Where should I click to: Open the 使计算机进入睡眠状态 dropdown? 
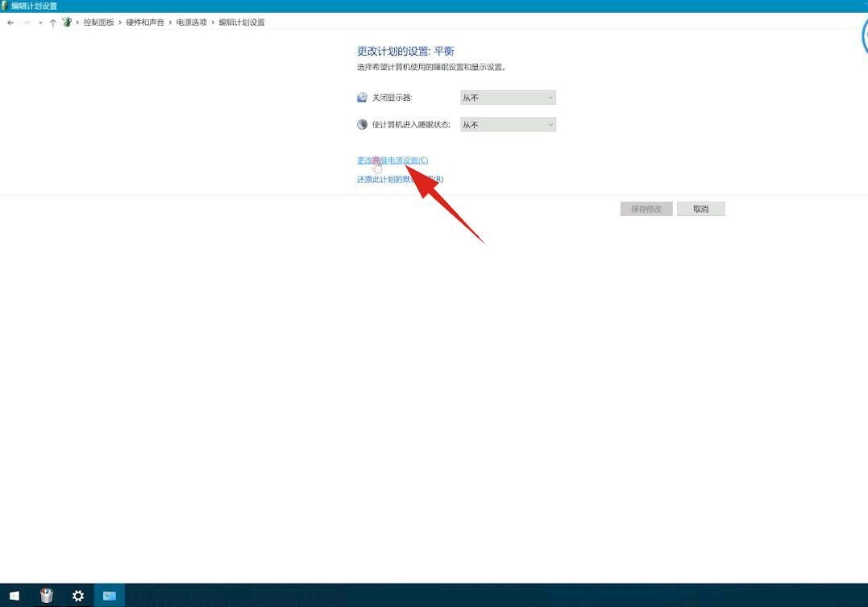coord(508,125)
